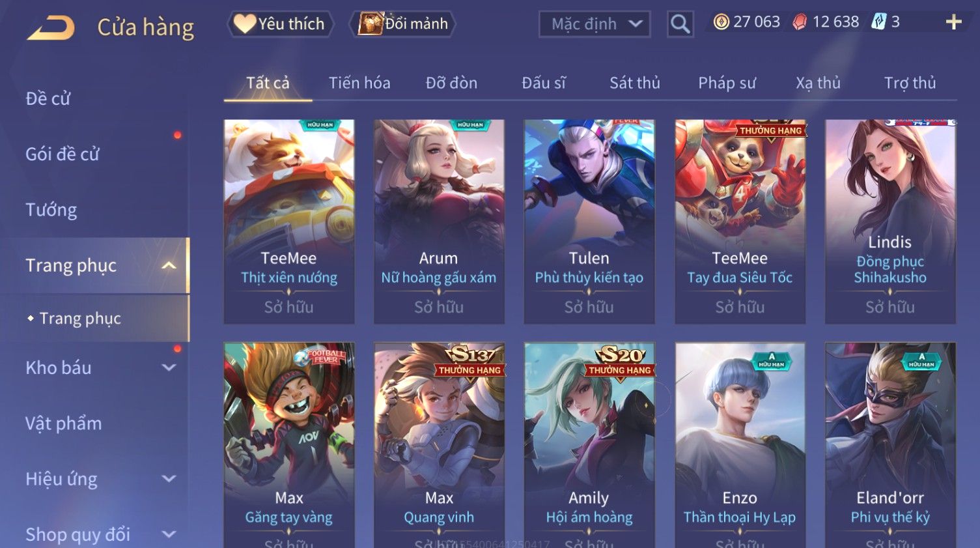Open Đổi mảnh fragment exchange
Image resolution: width=980 pixels, height=548 pixels.
402,24
